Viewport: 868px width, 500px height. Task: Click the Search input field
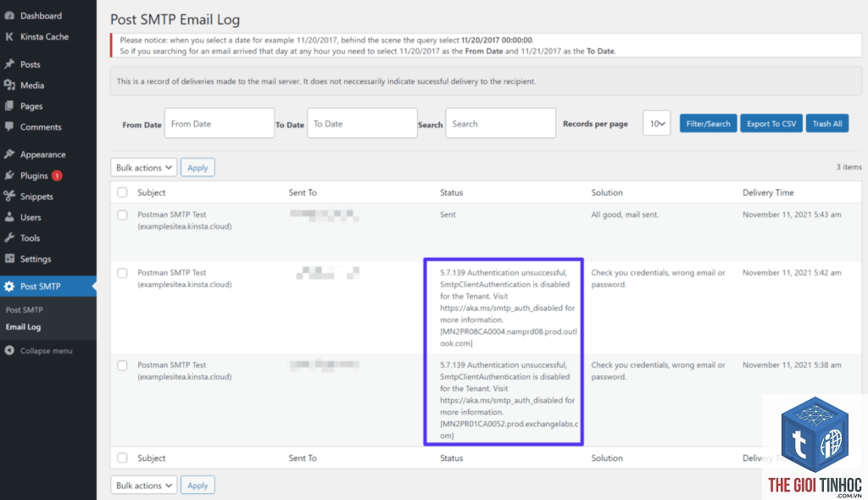(500, 123)
